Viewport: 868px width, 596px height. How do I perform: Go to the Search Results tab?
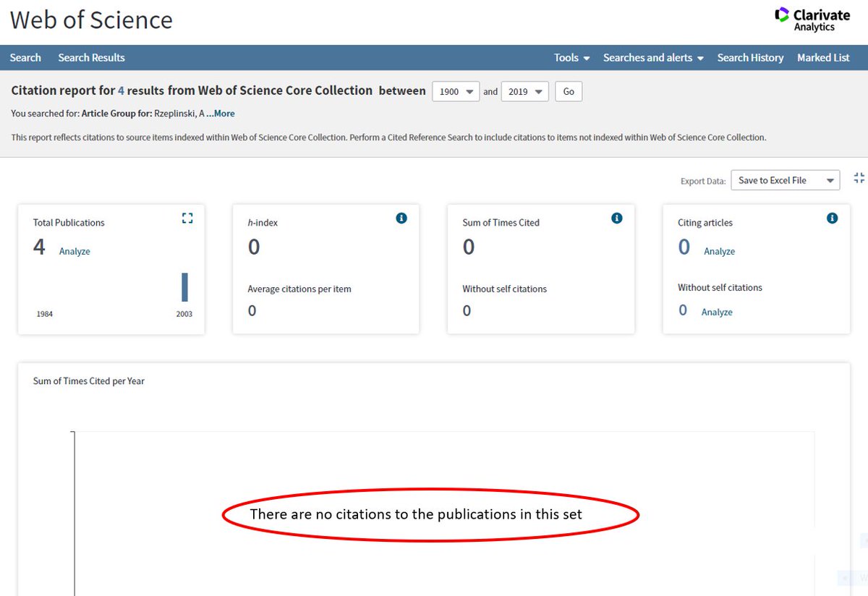click(91, 58)
